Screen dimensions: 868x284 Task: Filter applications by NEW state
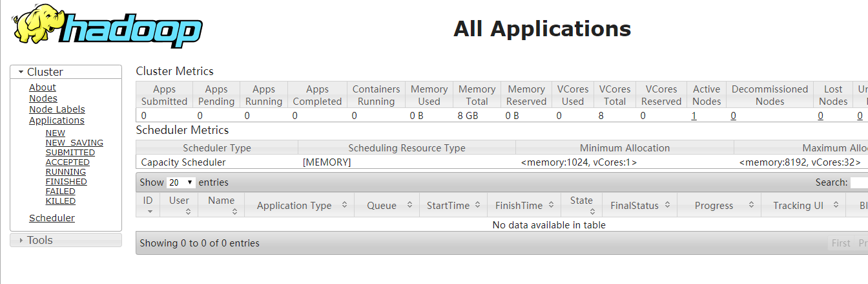[56, 133]
